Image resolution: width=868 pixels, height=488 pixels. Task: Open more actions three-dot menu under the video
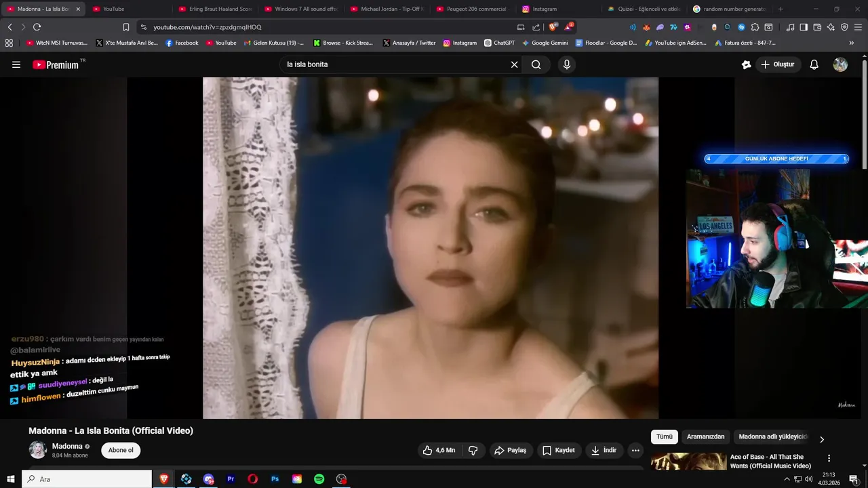point(635,450)
